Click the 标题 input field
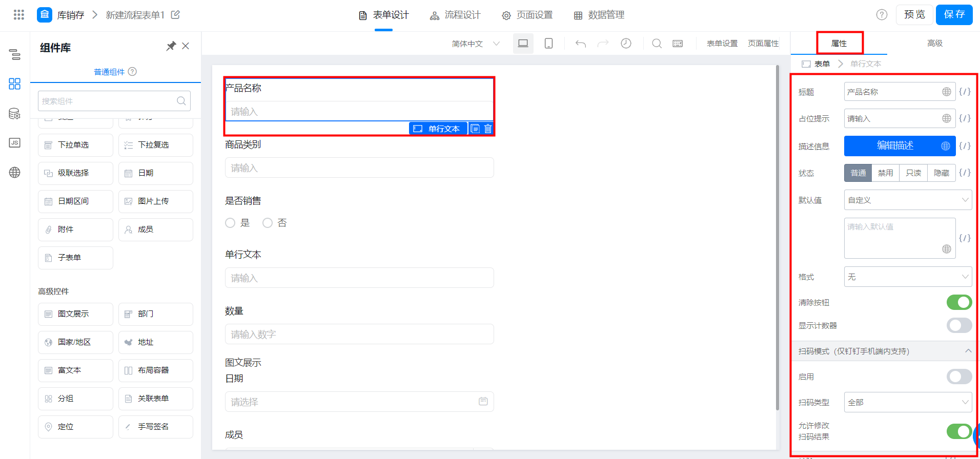The width and height of the screenshot is (980, 459). click(x=900, y=92)
